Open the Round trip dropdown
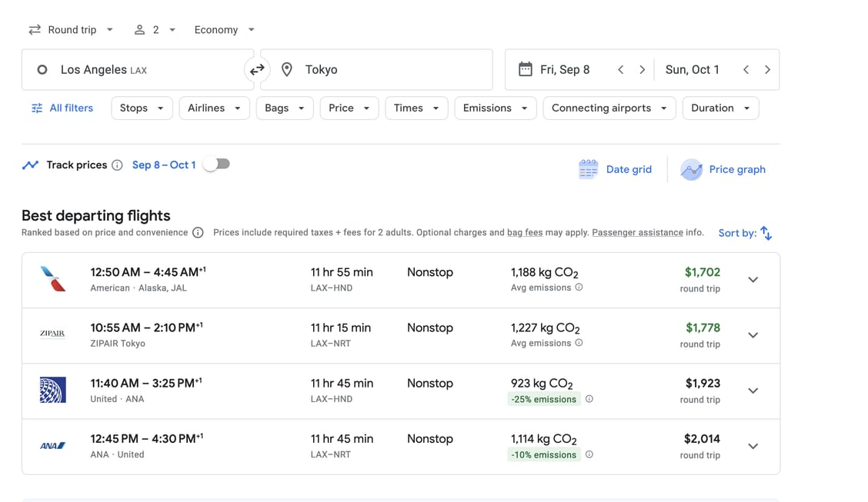Image resolution: width=868 pixels, height=502 pixels. pos(71,30)
